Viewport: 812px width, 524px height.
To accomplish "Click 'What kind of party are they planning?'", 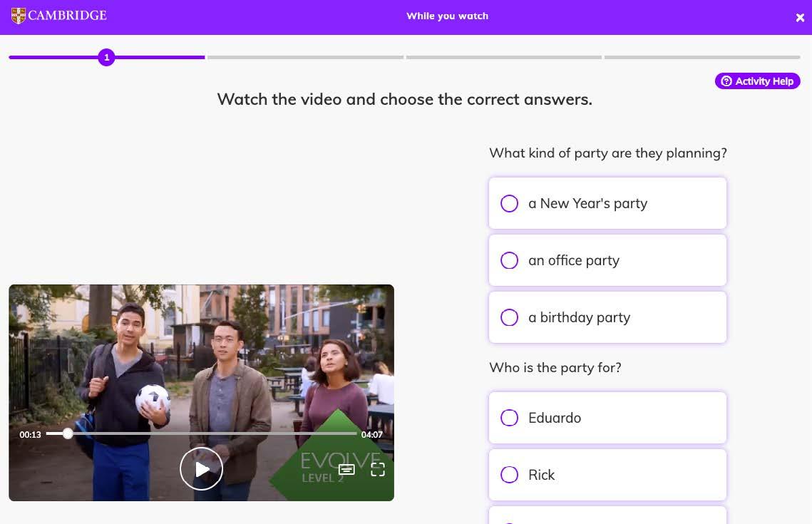I will tap(608, 153).
